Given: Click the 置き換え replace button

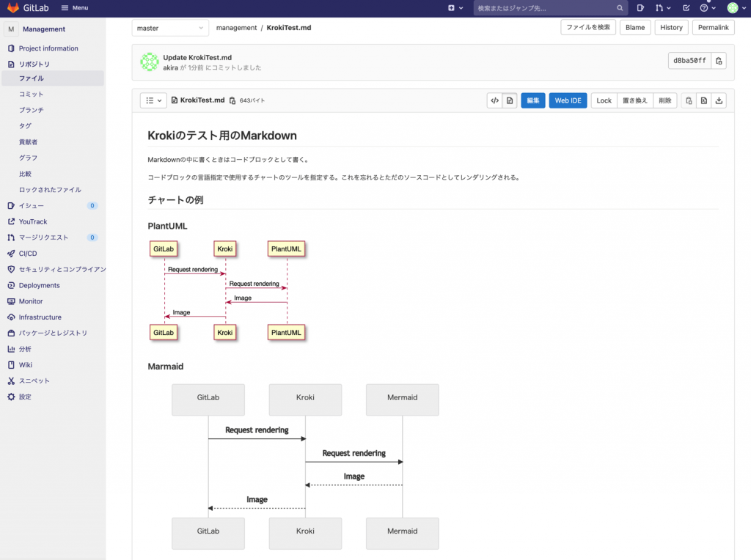Looking at the screenshot, I should click(x=635, y=100).
